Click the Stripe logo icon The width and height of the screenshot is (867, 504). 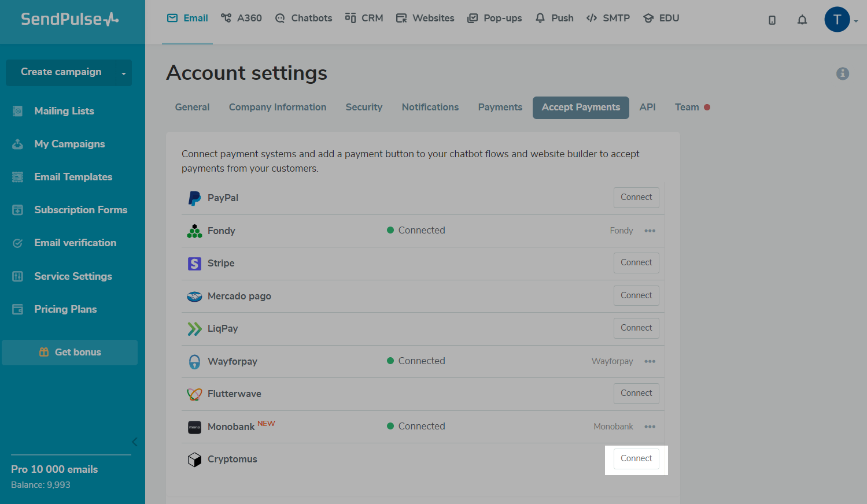[x=194, y=264]
